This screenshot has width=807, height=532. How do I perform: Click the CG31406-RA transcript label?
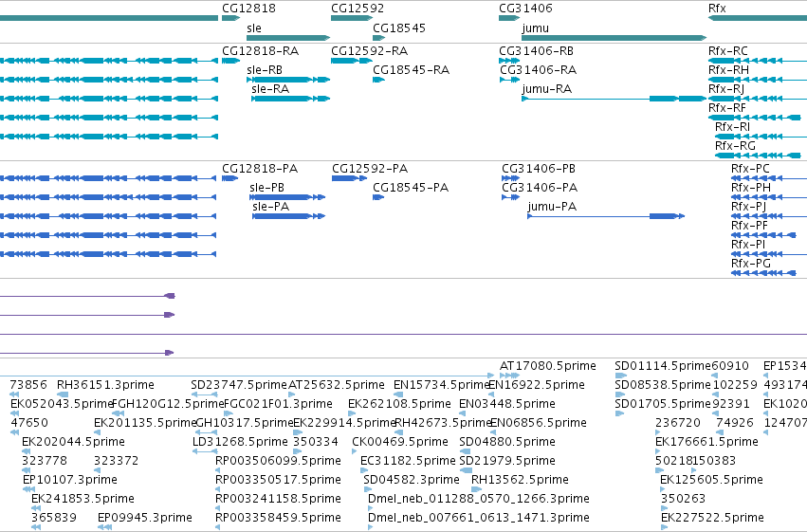[x=538, y=70]
